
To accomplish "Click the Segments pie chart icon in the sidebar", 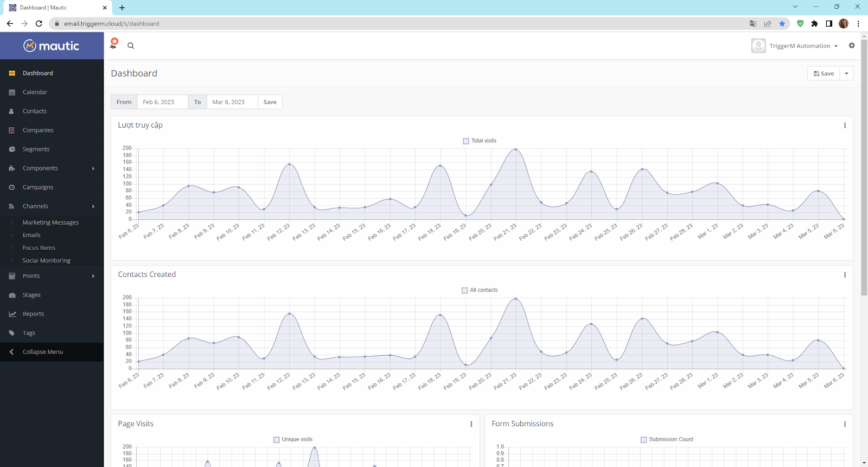I will point(12,149).
